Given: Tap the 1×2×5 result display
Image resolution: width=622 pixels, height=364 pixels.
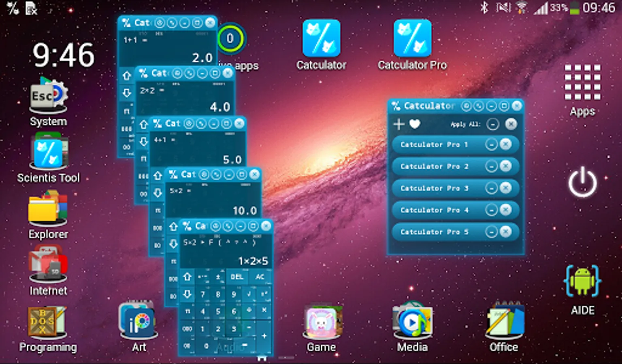Looking at the screenshot, I should pyautogui.click(x=253, y=261).
